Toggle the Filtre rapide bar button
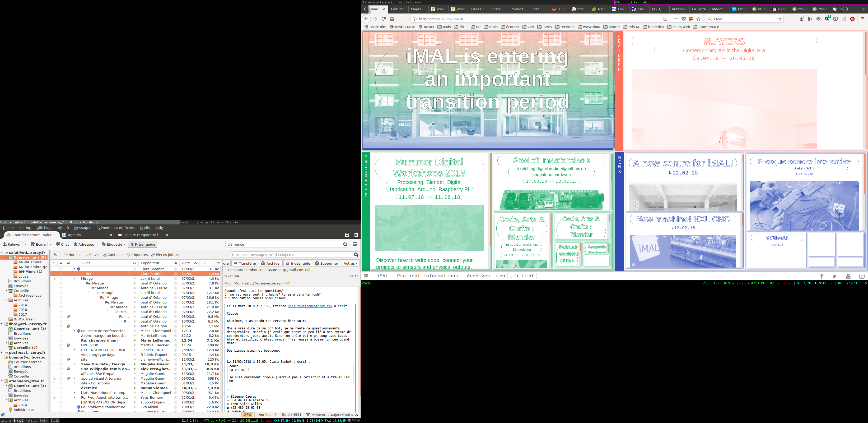Viewport: 868px width, 423px height. (143, 244)
